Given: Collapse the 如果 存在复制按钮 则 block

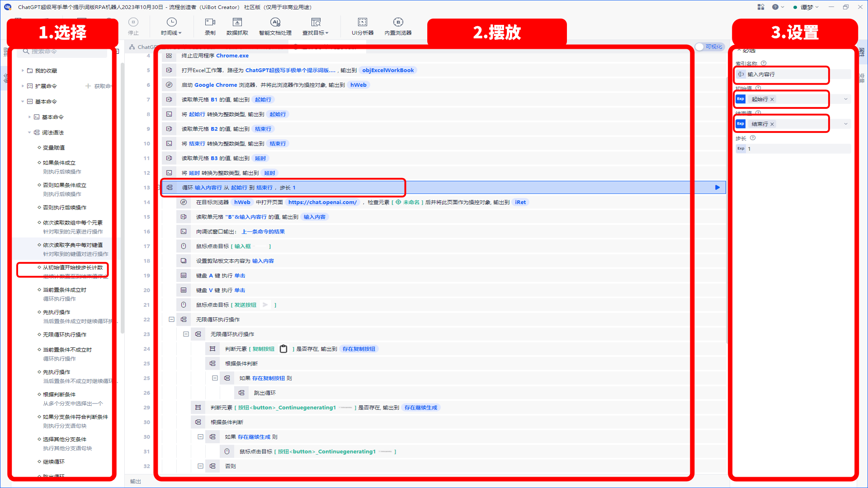Looking at the screenshot, I should [x=215, y=378].
